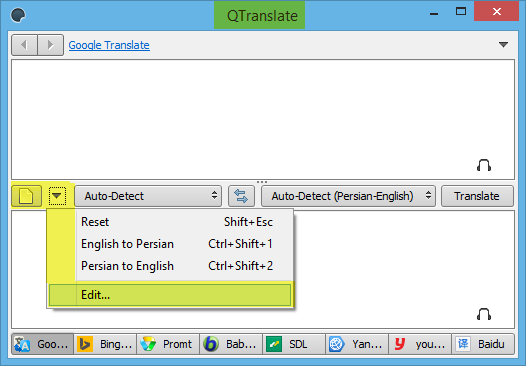The image size is (526, 366).
Task: Click the QTranslate app icon in title bar
Action: (x=18, y=15)
